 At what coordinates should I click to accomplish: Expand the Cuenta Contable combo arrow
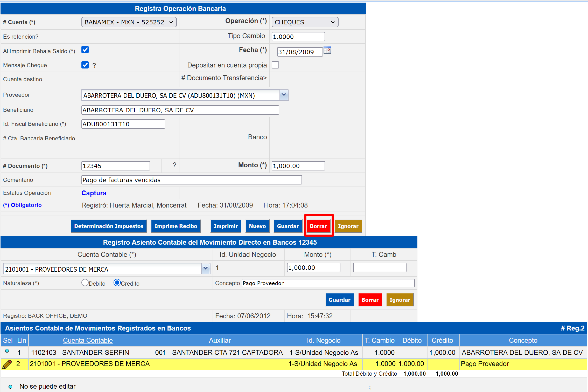pos(206,268)
